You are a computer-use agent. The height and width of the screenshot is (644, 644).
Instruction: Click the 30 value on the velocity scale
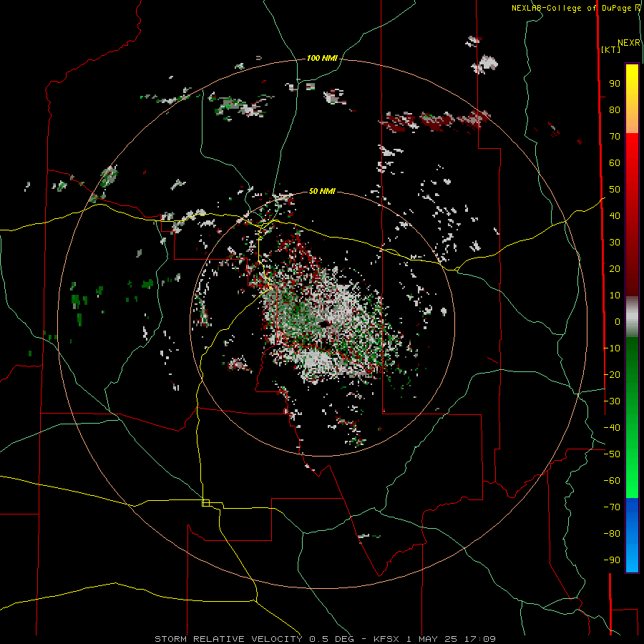coord(615,243)
